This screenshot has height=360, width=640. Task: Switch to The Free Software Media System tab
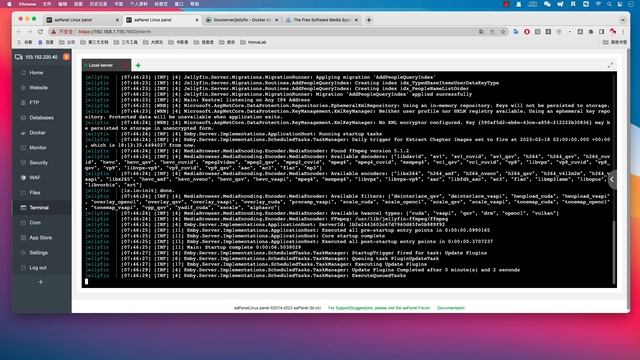tap(321, 20)
